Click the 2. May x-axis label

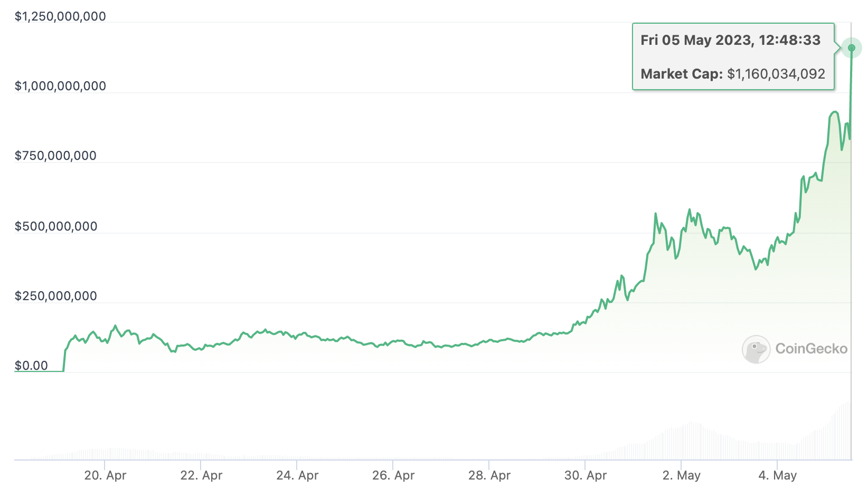point(682,475)
